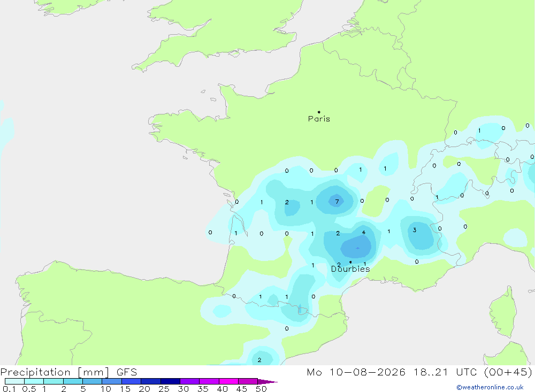535x392 pixels.
Task: Click the legend label '35'
Action: (x=203, y=389)
